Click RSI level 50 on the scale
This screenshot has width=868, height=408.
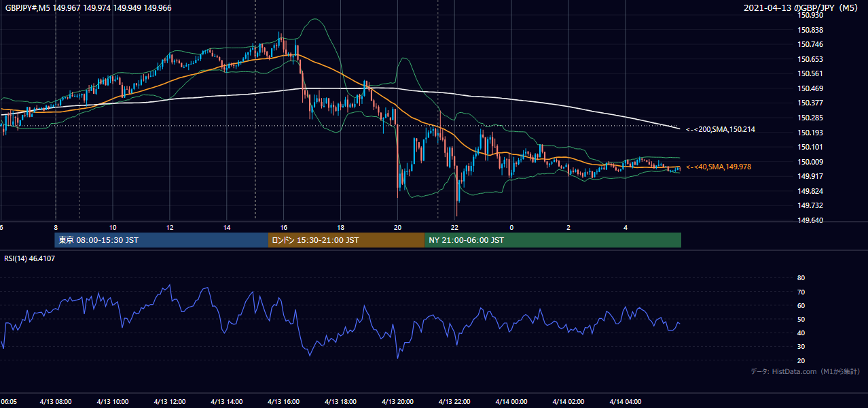tap(801, 319)
